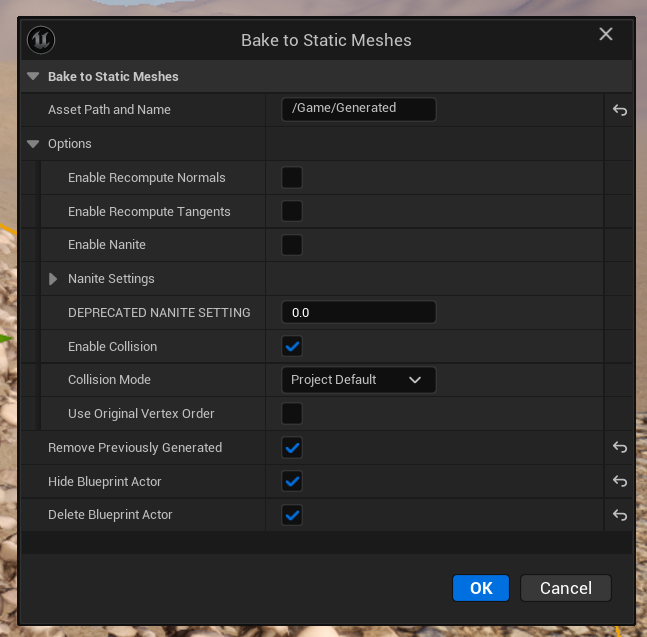Reset Hide Blueprint Actor to default
Screen dimensions: 647x637
point(619,482)
